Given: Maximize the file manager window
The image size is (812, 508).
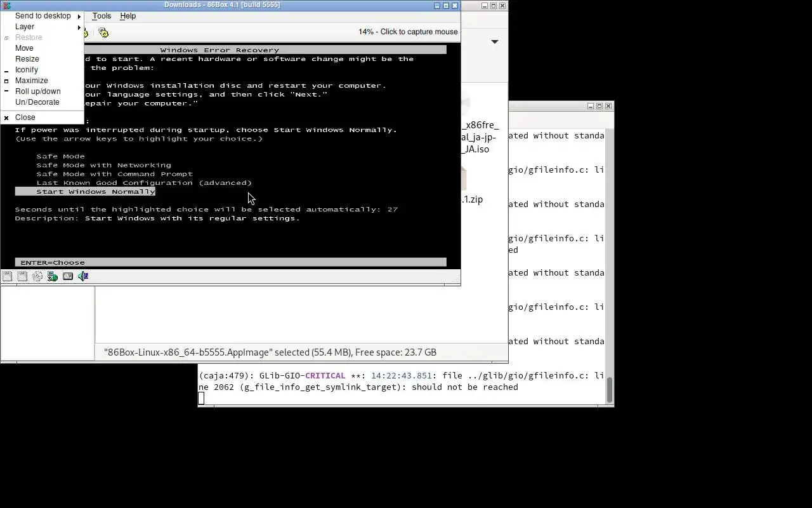Looking at the screenshot, I should (x=494, y=5).
